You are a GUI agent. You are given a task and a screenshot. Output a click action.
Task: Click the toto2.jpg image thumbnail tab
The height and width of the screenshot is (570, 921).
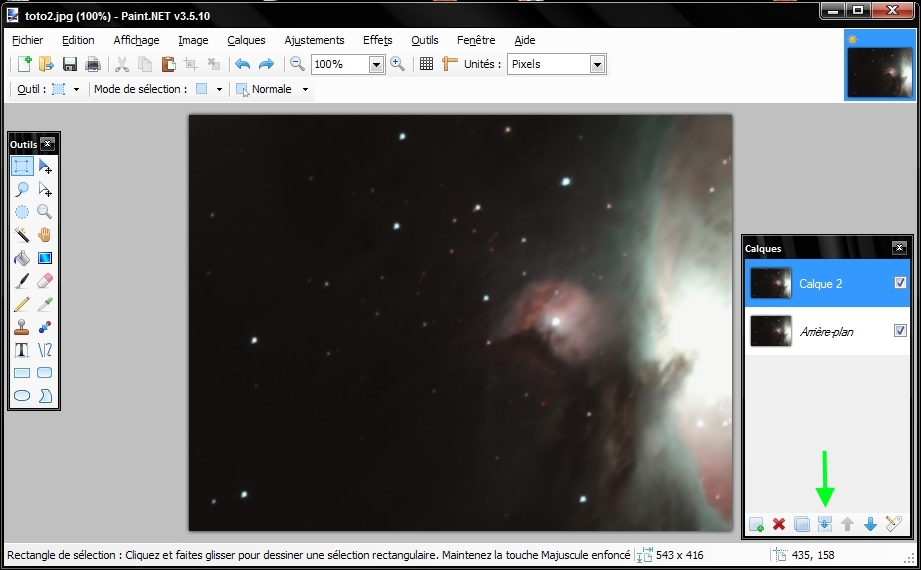(879, 65)
